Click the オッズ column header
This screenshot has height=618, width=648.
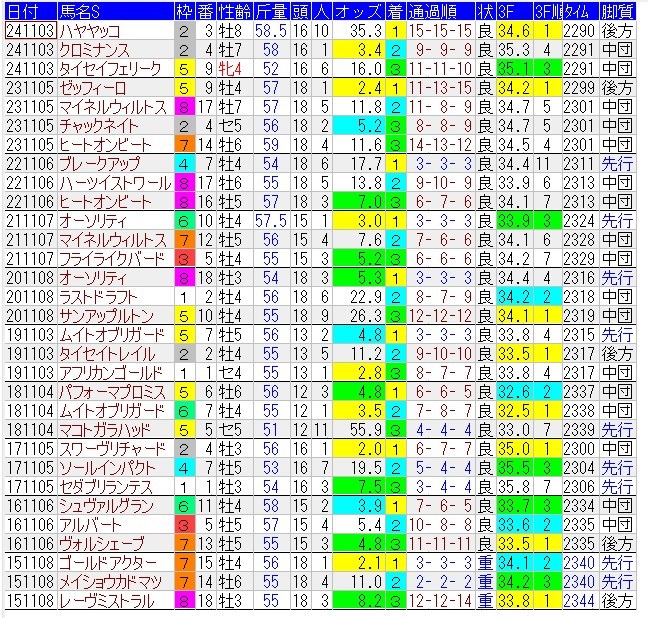356,11
